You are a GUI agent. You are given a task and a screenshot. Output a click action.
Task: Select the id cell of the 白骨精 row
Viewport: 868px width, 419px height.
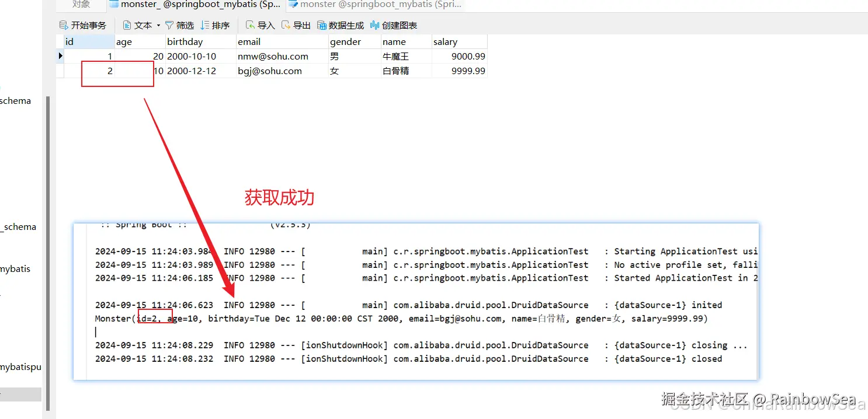click(89, 71)
